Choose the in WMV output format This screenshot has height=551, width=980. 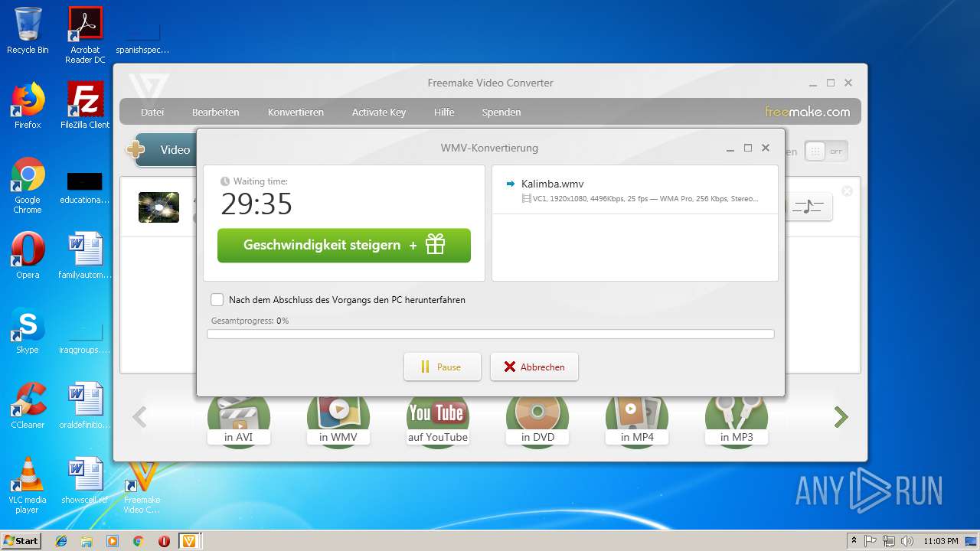[338, 421]
